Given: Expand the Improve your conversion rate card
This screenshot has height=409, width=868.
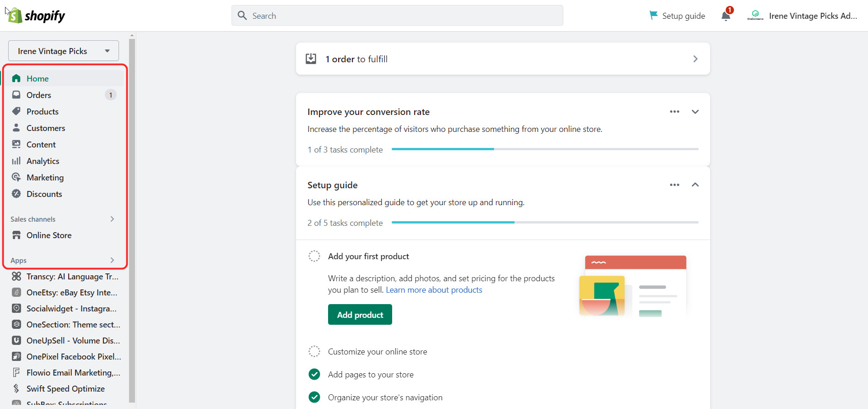Looking at the screenshot, I should coord(695,112).
